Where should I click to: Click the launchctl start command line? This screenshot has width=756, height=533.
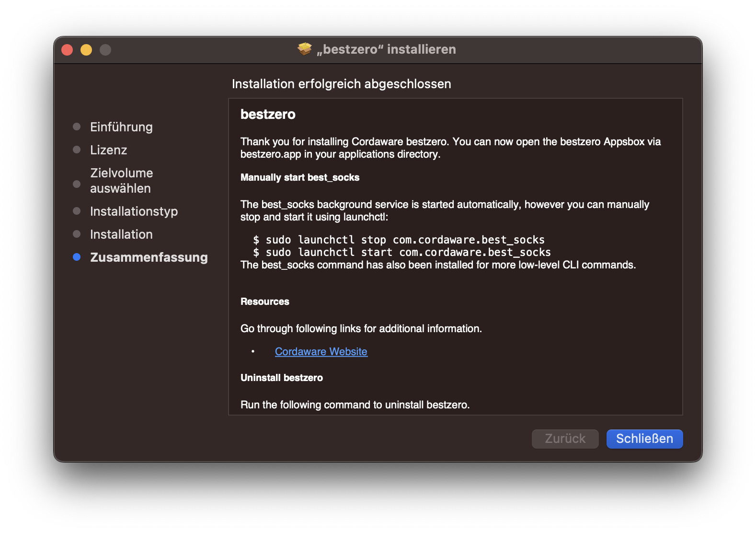pyautogui.click(x=402, y=252)
